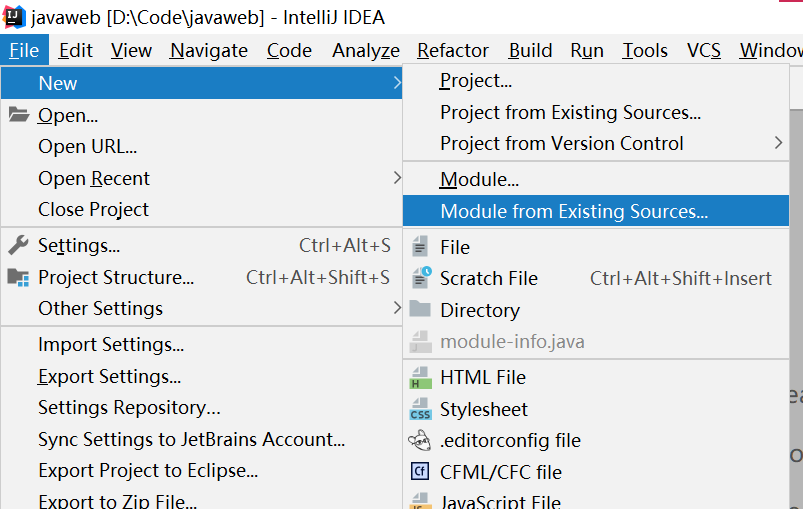This screenshot has width=803, height=509.
Task: Open the File menu
Action: point(24,50)
